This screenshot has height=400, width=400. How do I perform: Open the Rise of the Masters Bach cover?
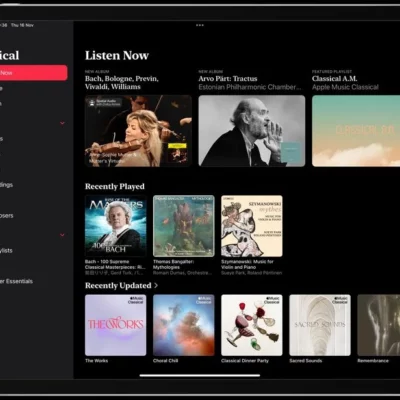tap(116, 226)
